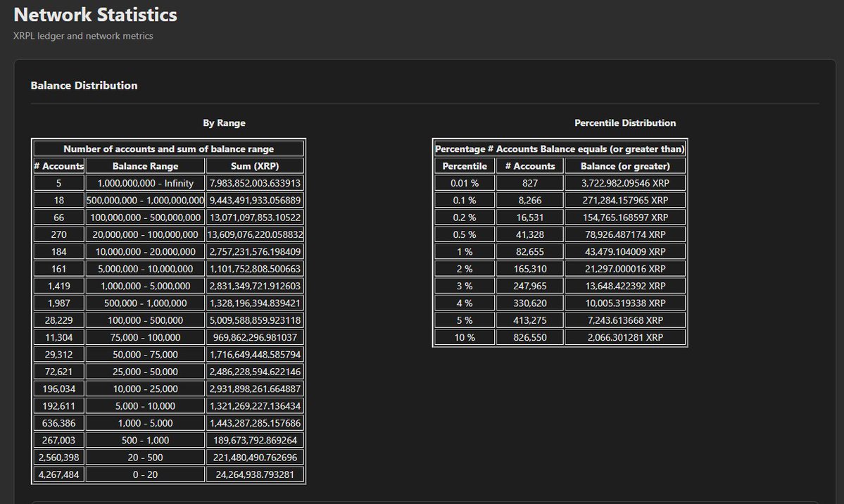Click the "0 - 20" range cell
This screenshot has width=844, height=504.
(145, 475)
